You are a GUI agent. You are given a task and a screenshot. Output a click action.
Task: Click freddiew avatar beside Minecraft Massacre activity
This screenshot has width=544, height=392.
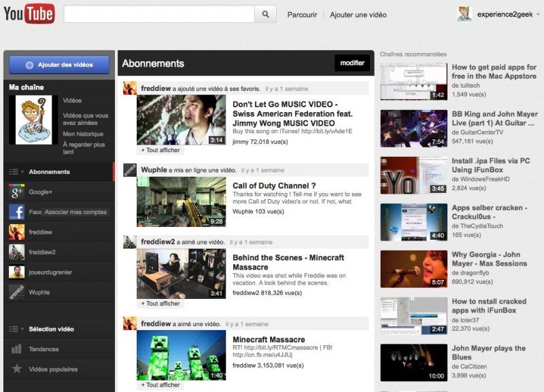point(130,323)
